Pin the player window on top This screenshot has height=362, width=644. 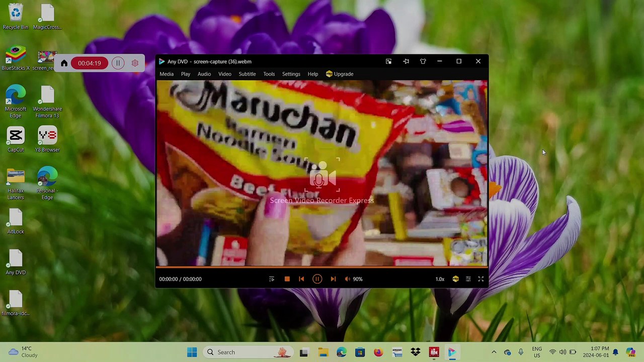point(406,61)
